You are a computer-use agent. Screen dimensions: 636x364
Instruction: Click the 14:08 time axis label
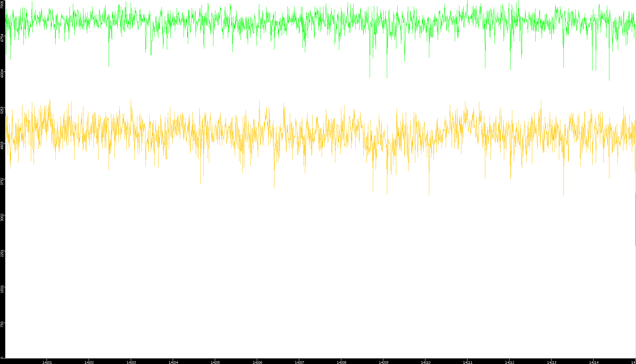[x=341, y=362]
